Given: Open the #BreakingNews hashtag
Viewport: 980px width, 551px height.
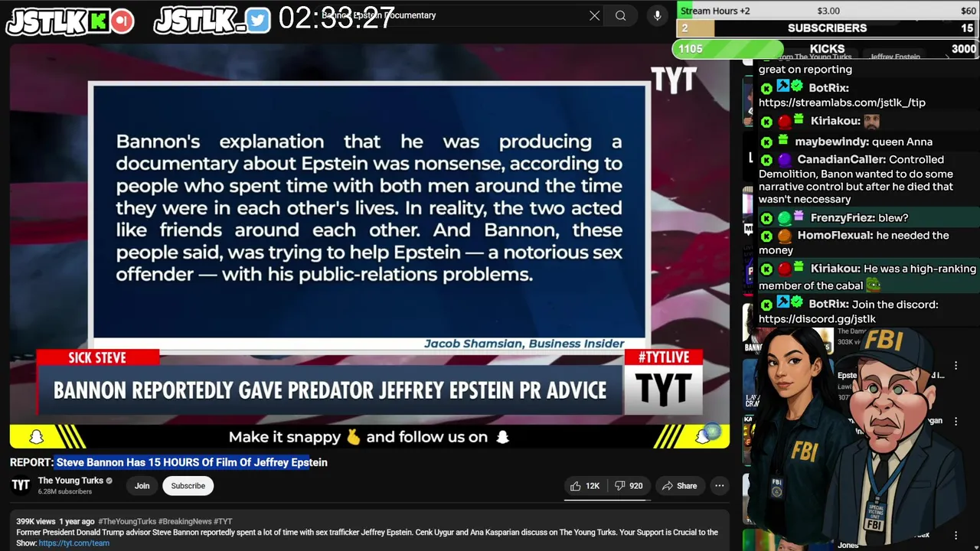Looking at the screenshot, I should pos(185,522).
